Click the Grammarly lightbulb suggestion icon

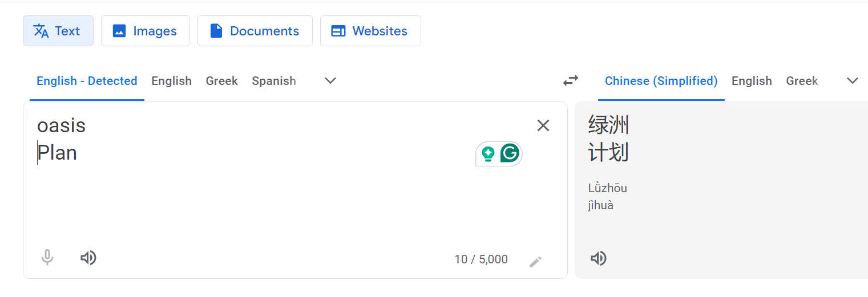488,154
